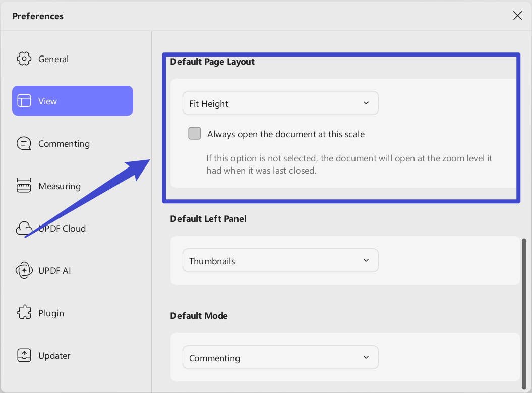Open the Measuring preferences section
The height and width of the screenshot is (393, 532).
pyautogui.click(x=60, y=186)
